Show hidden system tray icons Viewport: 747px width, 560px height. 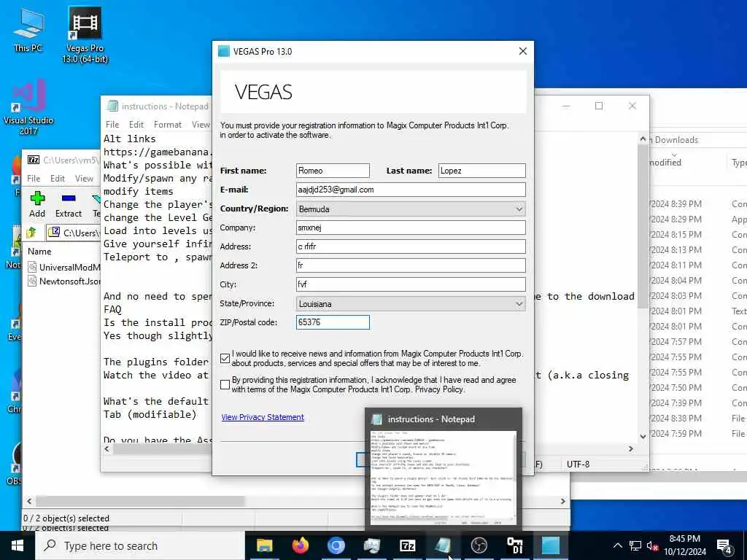coord(617,545)
